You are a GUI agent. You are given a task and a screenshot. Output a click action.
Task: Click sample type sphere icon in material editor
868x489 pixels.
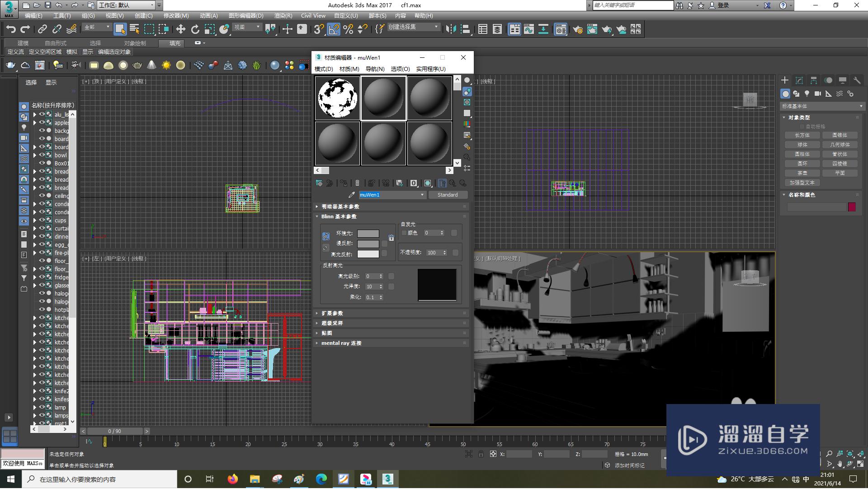coord(467,80)
